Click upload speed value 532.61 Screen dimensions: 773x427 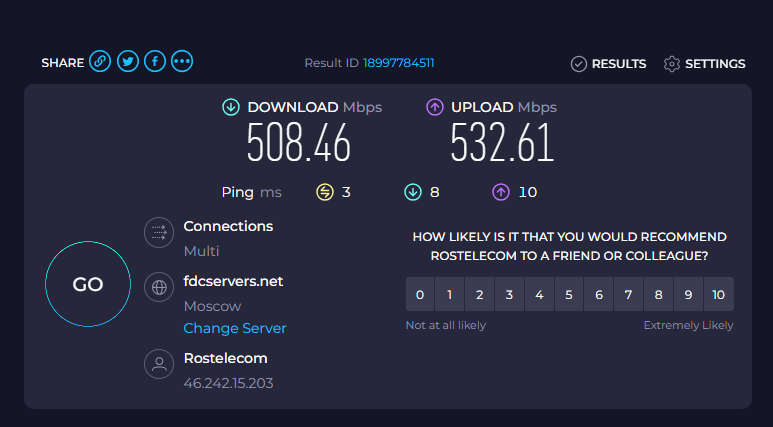click(502, 142)
